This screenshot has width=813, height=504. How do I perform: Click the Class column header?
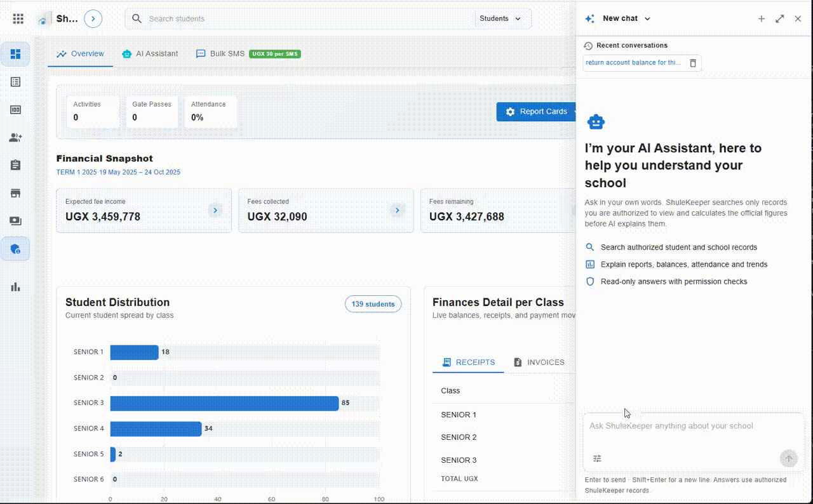450,390
